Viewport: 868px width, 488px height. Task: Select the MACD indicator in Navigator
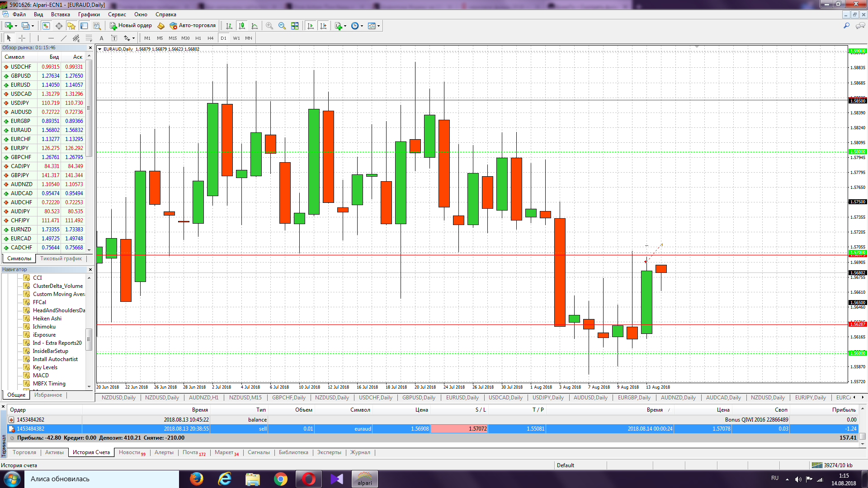pos(41,375)
